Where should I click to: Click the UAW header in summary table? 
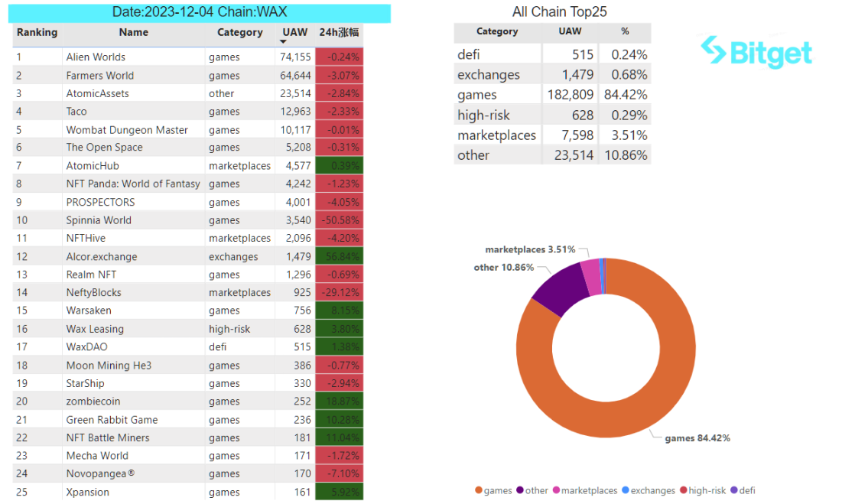[x=570, y=31]
